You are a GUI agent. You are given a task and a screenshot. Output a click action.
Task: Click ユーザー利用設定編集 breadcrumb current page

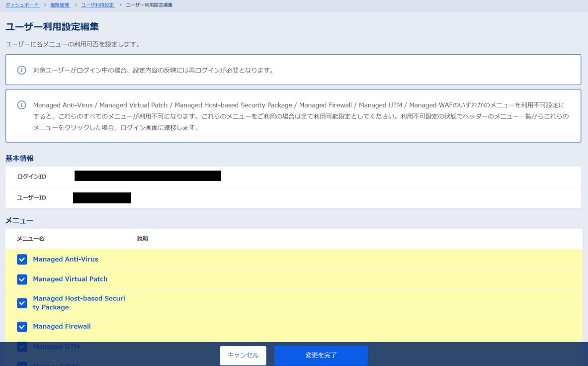point(149,5)
